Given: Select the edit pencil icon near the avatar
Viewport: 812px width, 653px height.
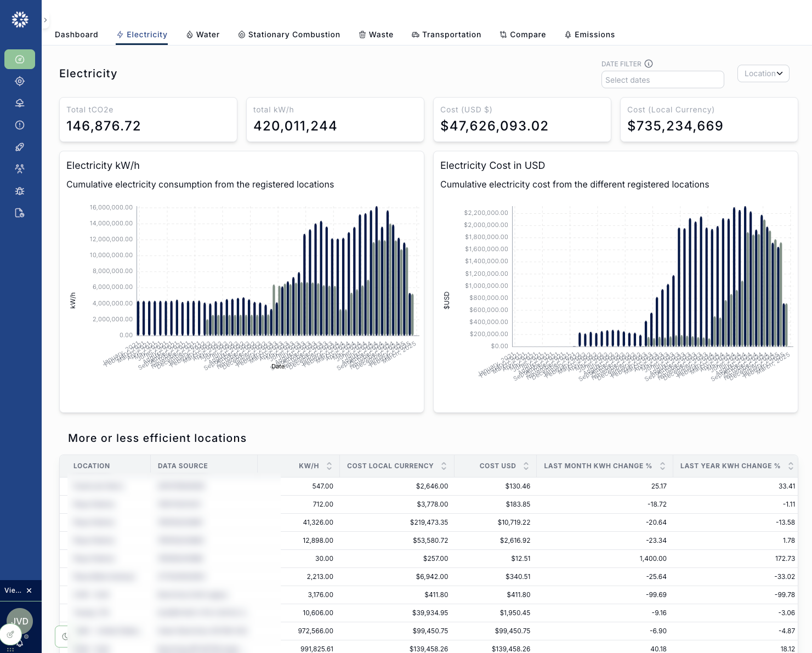Looking at the screenshot, I should tap(11, 634).
